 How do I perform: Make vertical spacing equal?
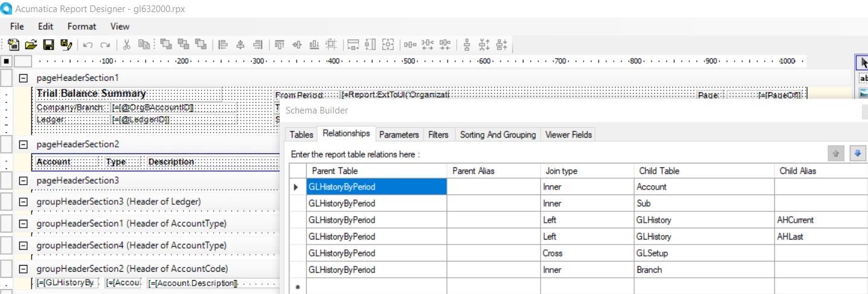[x=467, y=45]
